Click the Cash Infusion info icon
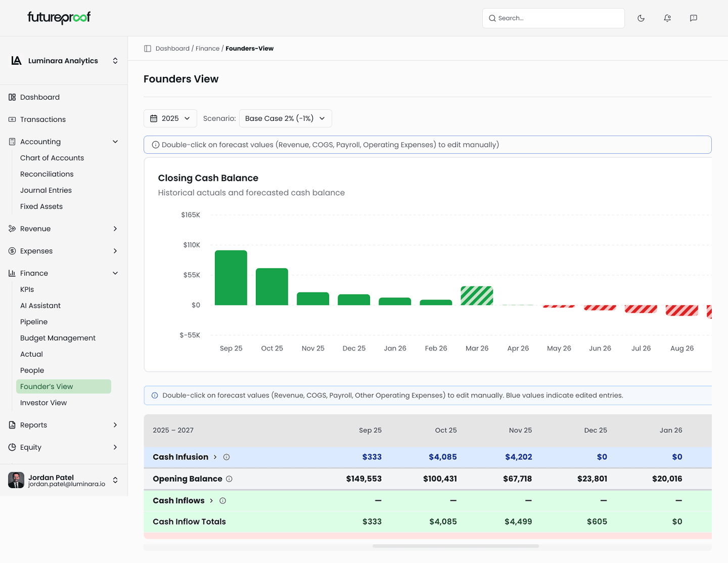 pos(226,457)
